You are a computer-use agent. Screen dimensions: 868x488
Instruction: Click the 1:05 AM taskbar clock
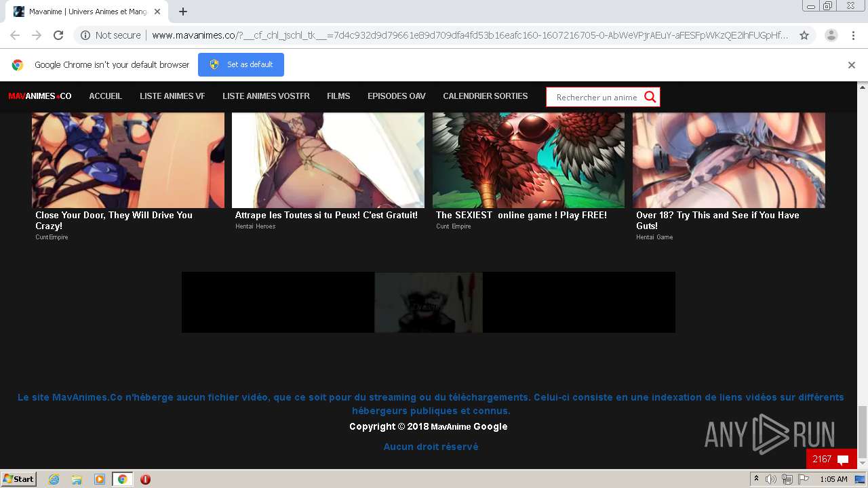833,479
